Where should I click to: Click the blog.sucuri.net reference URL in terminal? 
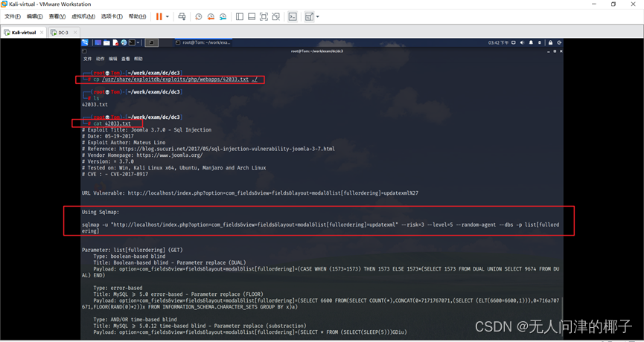(x=227, y=149)
